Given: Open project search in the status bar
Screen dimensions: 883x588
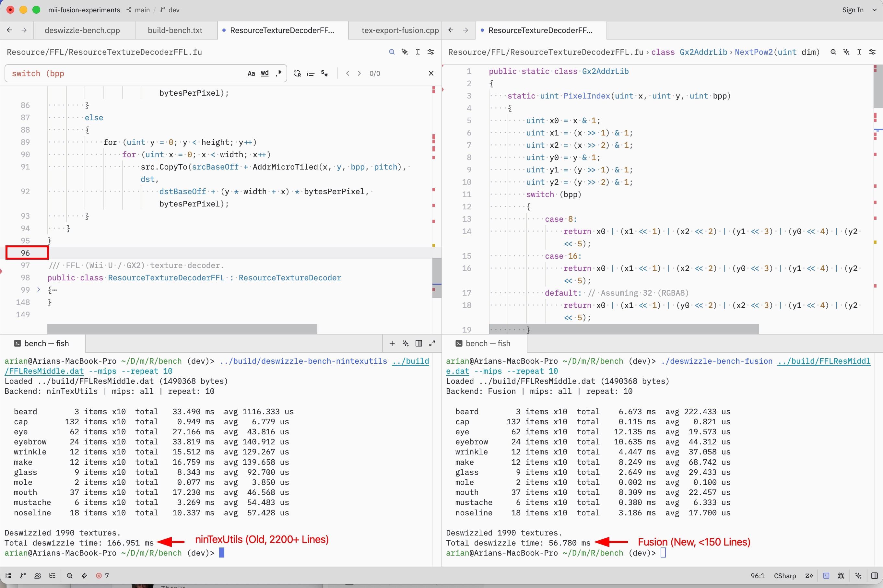Looking at the screenshot, I should click(x=69, y=575).
